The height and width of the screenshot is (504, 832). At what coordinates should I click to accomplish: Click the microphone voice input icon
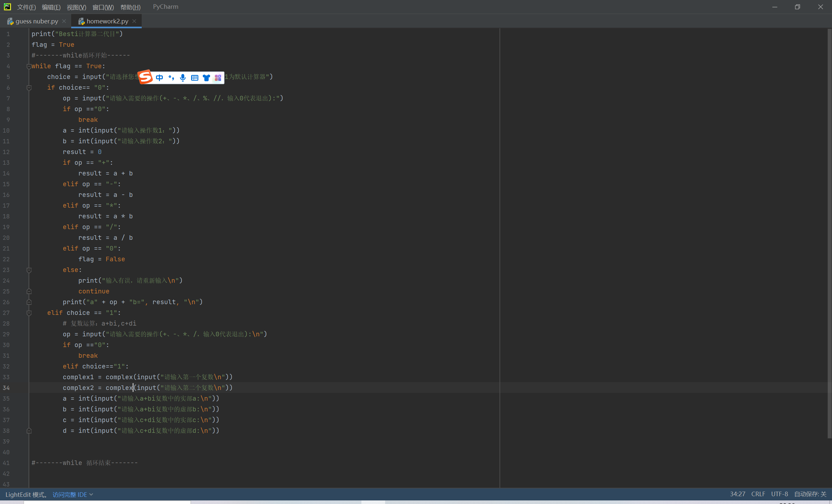[183, 78]
